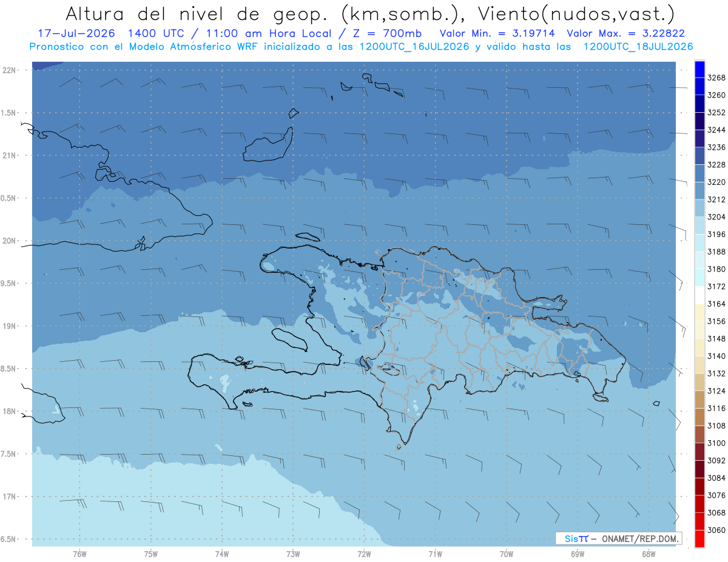Click the longitude axis label "68W"
Viewport: 728px width, 562px height.
(x=649, y=554)
